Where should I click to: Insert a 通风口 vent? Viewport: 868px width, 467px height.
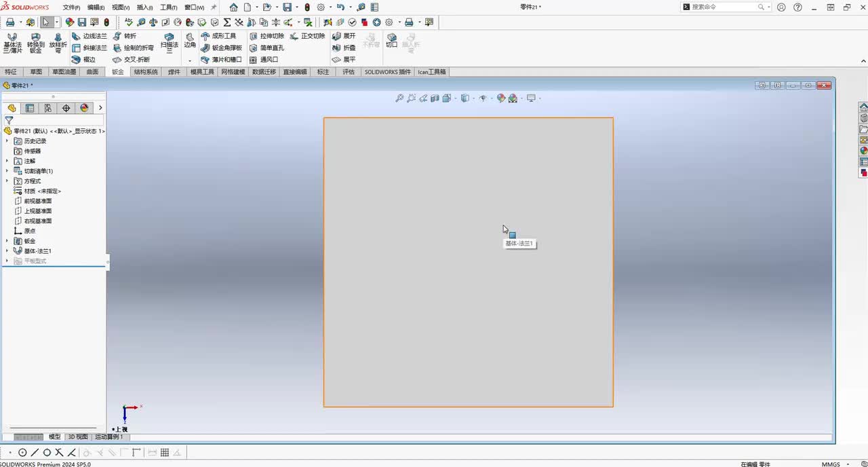click(263, 60)
